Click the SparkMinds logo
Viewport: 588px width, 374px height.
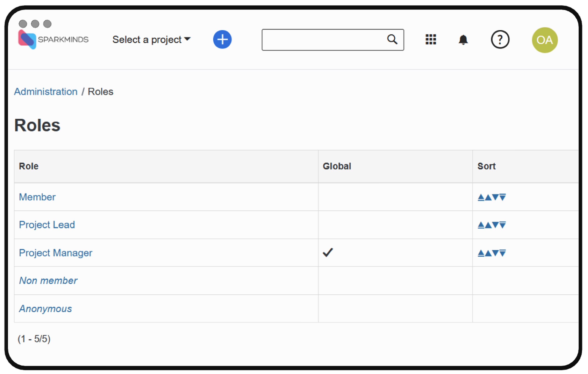(x=53, y=40)
